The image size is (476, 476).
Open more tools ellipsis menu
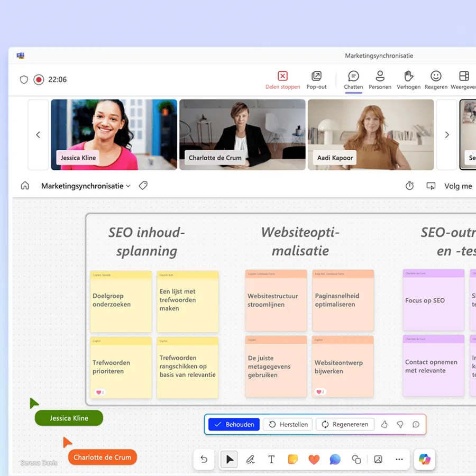(399, 459)
